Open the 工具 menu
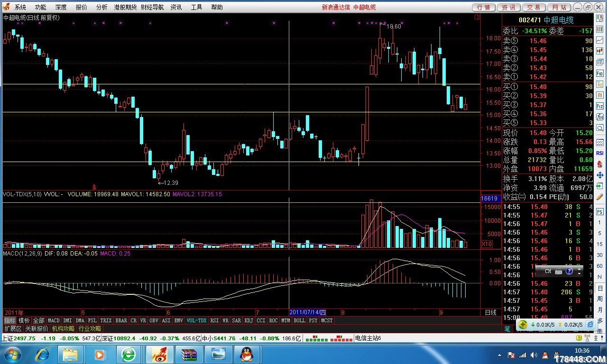The image size is (607, 364). pos(196,7)
